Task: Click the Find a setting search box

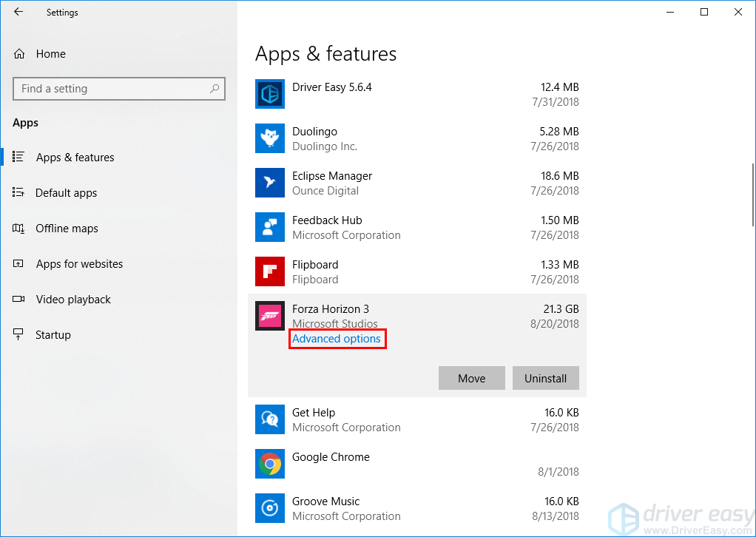Action: click(x=111, y=89)
